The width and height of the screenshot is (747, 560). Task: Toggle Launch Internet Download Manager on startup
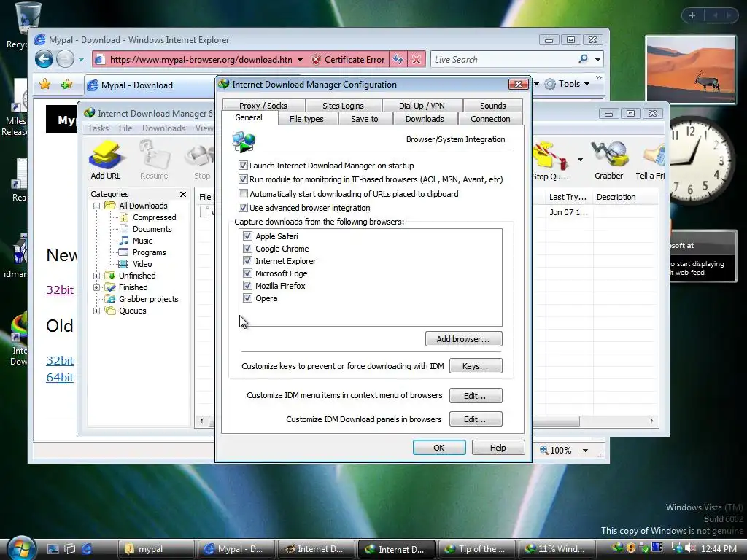pos(243,166)
